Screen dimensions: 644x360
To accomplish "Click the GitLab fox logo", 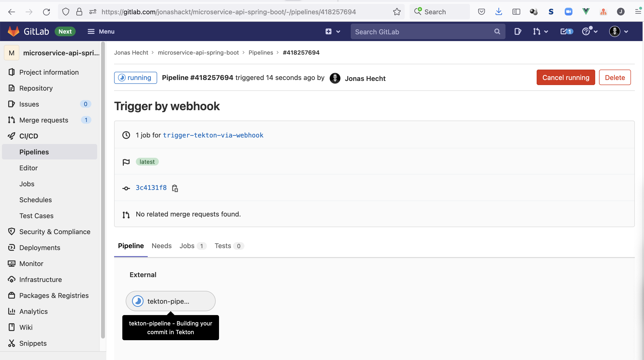I will pos(14,31).
